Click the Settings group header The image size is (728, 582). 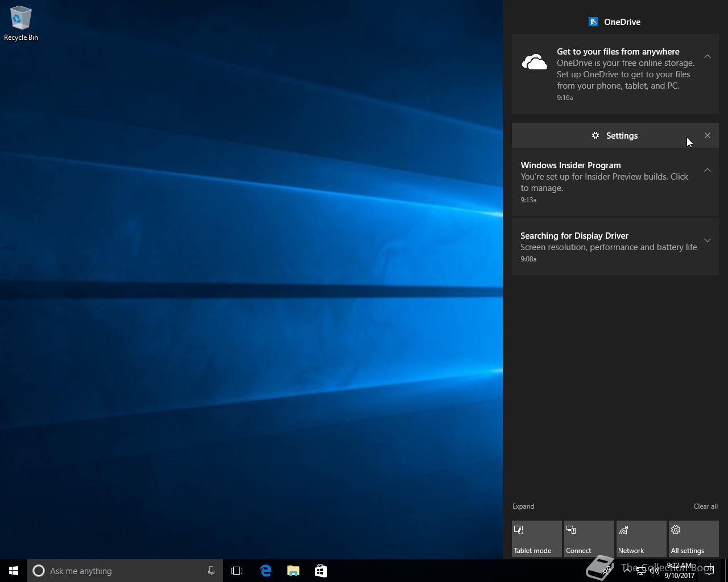point(615,135)
